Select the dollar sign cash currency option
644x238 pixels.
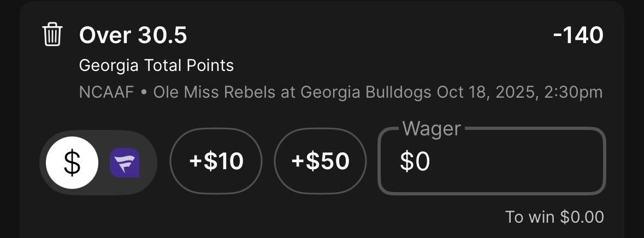coord(72,163)
